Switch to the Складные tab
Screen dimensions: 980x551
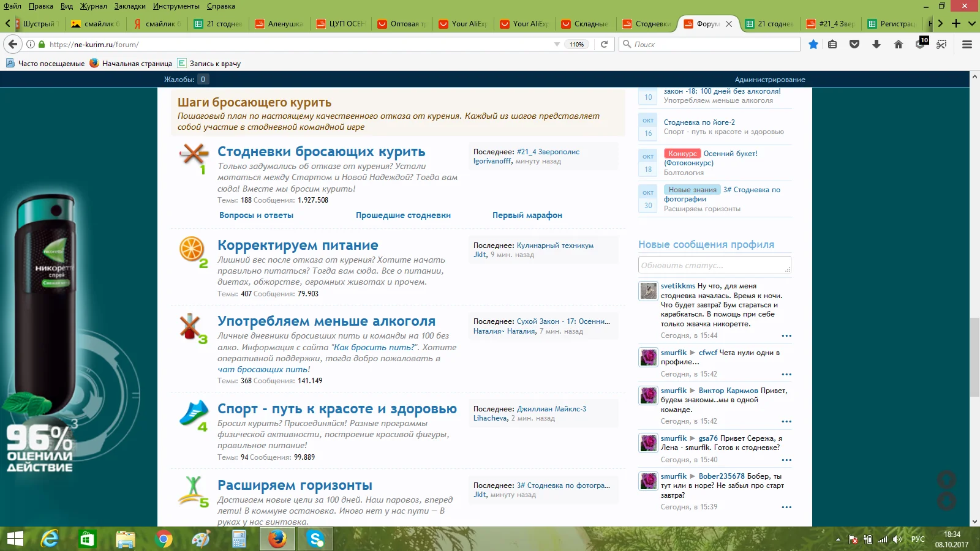coord(585,24)
